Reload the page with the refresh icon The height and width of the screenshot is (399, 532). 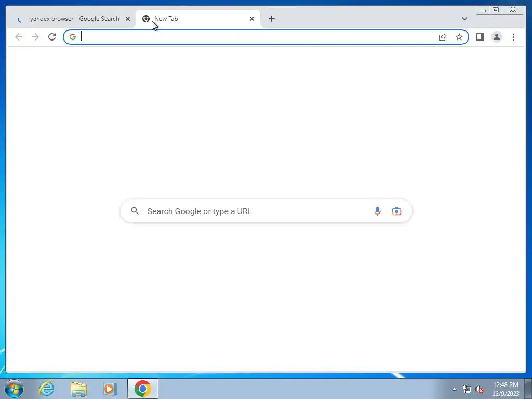(x=52, y=37)
